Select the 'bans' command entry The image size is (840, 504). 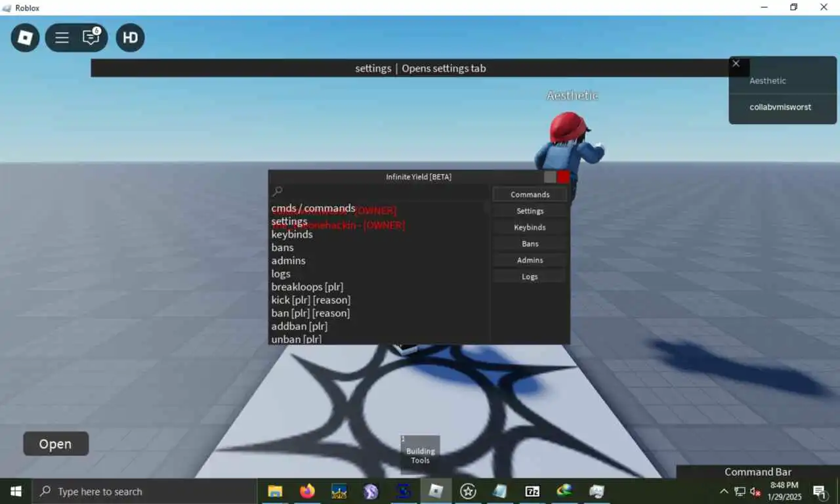tap(282, 247)
